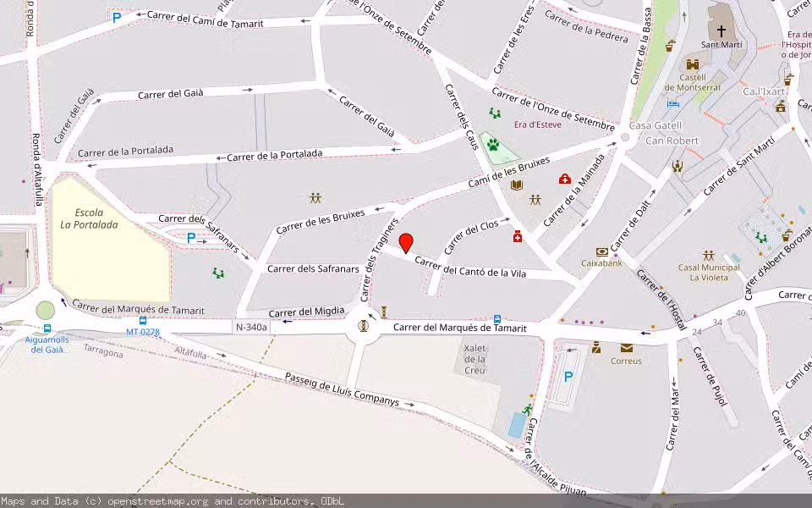Click the red location marker pin
The width and height of the screenshot is (812, 508).
(x=406, y=243)
